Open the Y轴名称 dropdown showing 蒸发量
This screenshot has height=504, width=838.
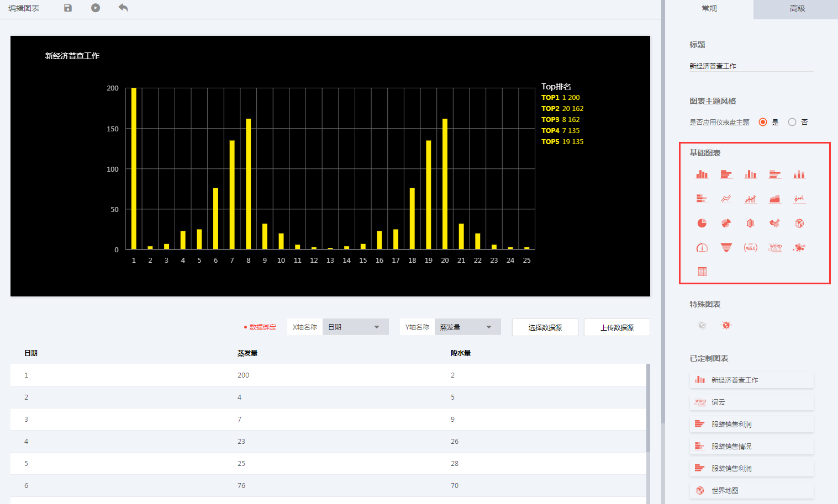point(467,327)
